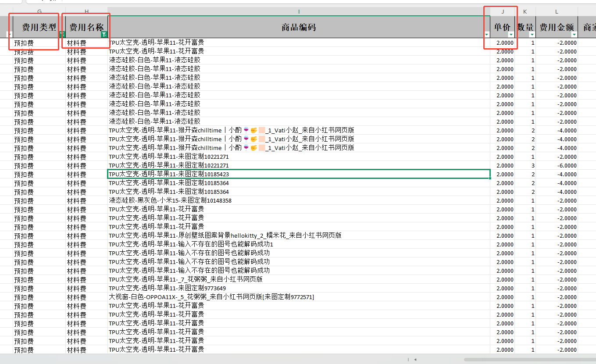Open the filter dropdown for 费用金额

tap(574, 34)
